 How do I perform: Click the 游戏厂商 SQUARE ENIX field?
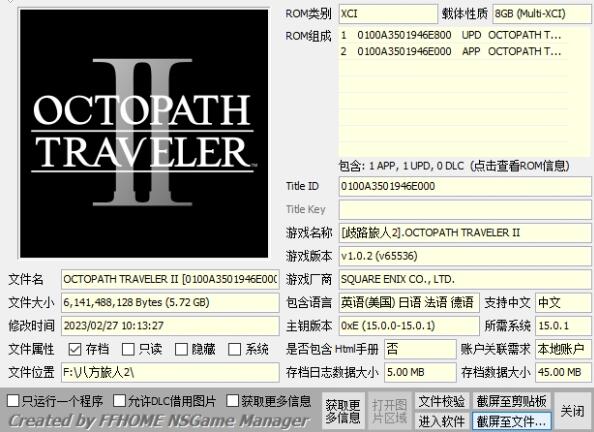pos(465,279)
